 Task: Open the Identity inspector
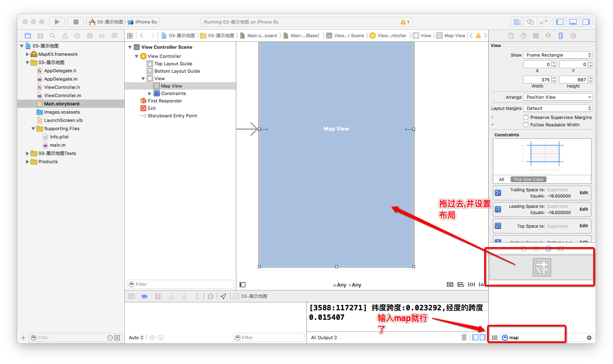coord(536,36)
